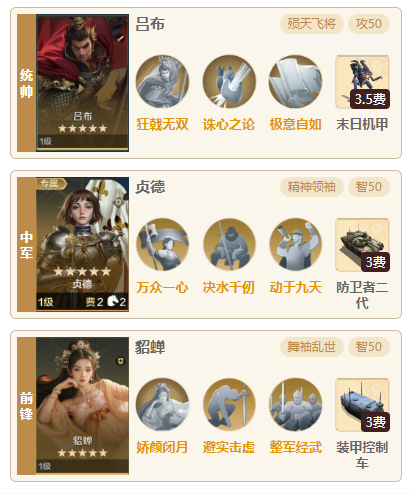Select the 避实击虚 sword skill icon

pos(229,405)
